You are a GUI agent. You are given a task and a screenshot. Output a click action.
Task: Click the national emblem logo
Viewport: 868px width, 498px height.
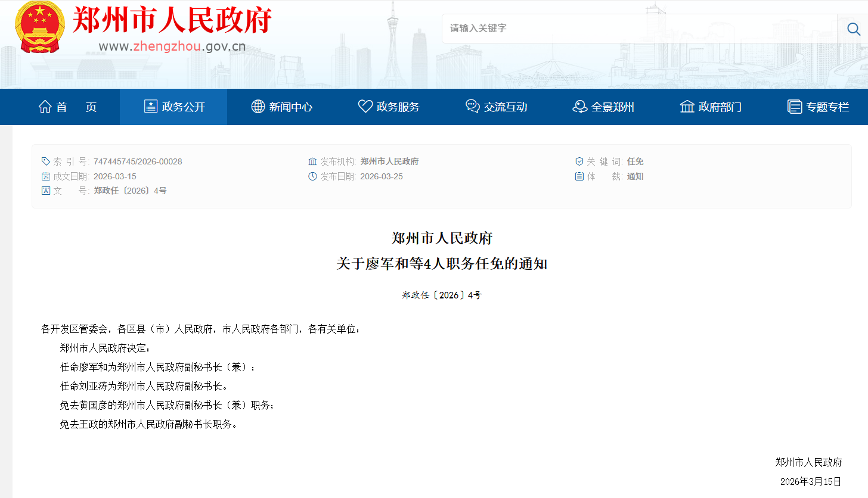[40, 27]
